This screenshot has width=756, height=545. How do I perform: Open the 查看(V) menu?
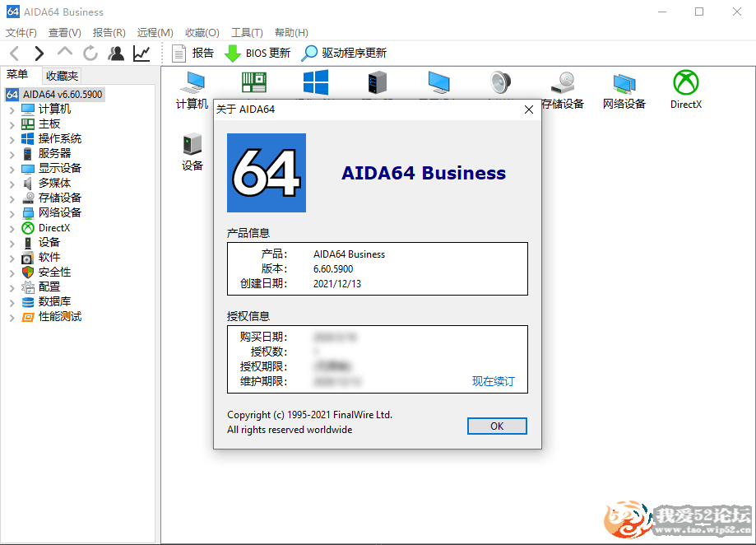pos(65,33)
